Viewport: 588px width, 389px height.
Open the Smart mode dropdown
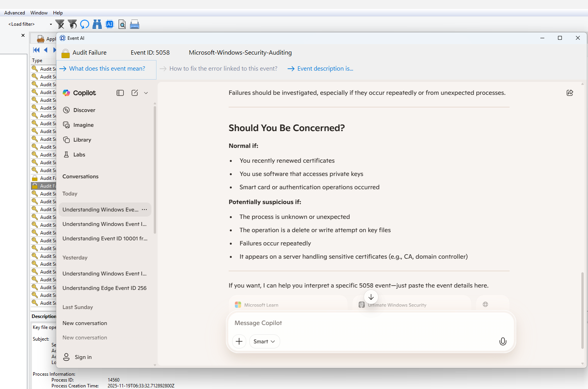264,341
